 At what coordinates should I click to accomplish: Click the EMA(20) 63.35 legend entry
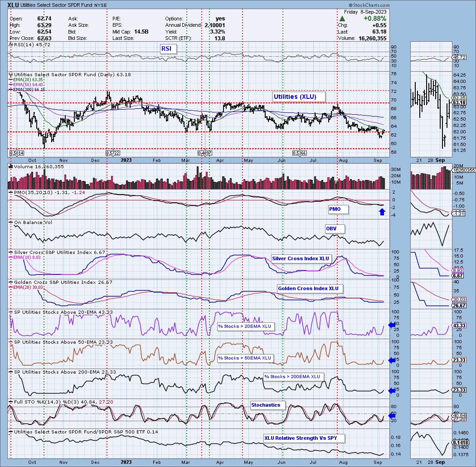coord(28,79)
